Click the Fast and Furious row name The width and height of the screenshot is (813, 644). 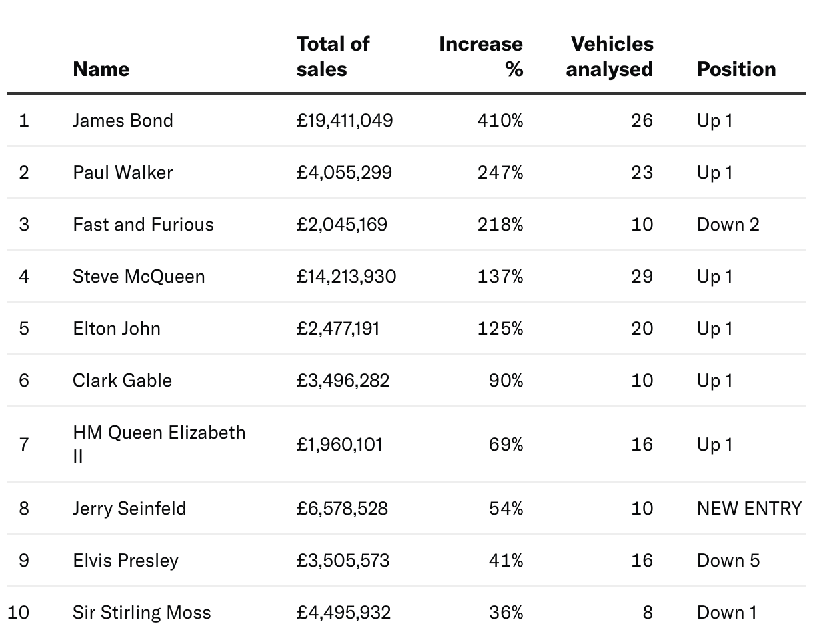143,225
